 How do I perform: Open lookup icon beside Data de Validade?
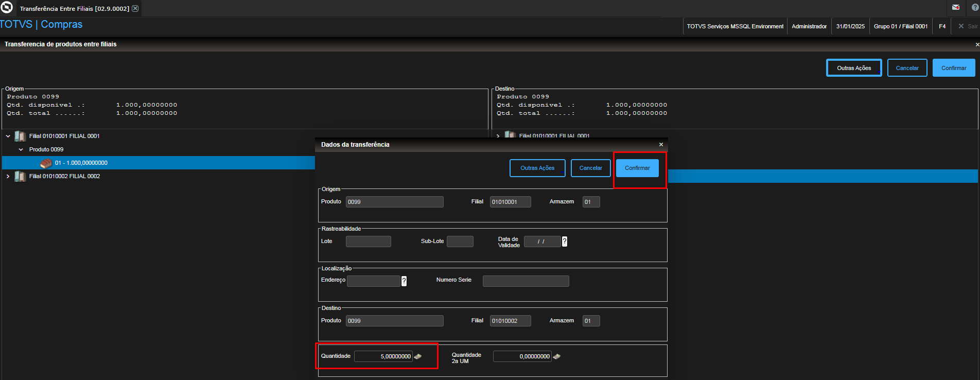click(565, 241)
